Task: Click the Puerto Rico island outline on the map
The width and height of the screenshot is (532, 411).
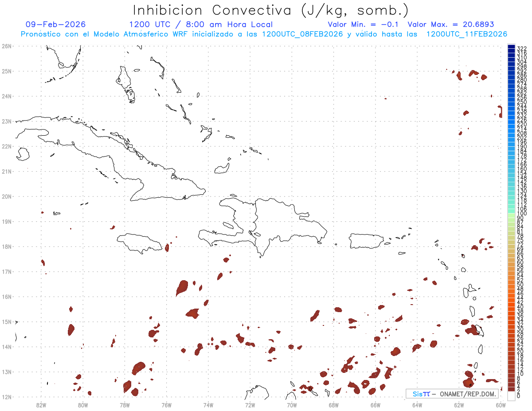Action: pyautogui.click(x=366, y=241)
